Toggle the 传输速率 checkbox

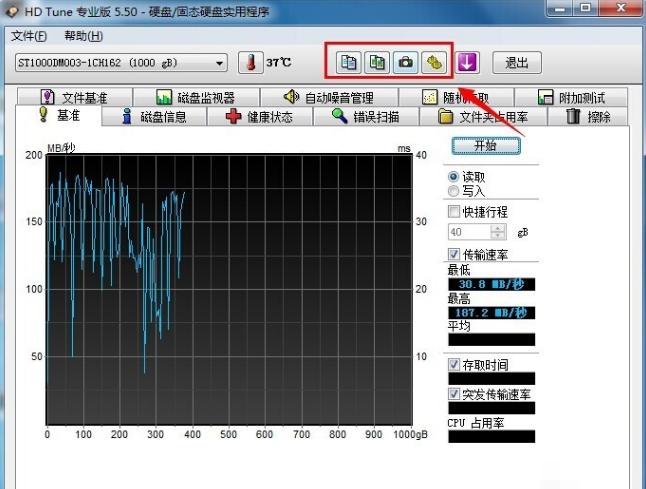[x=455, y=254]
